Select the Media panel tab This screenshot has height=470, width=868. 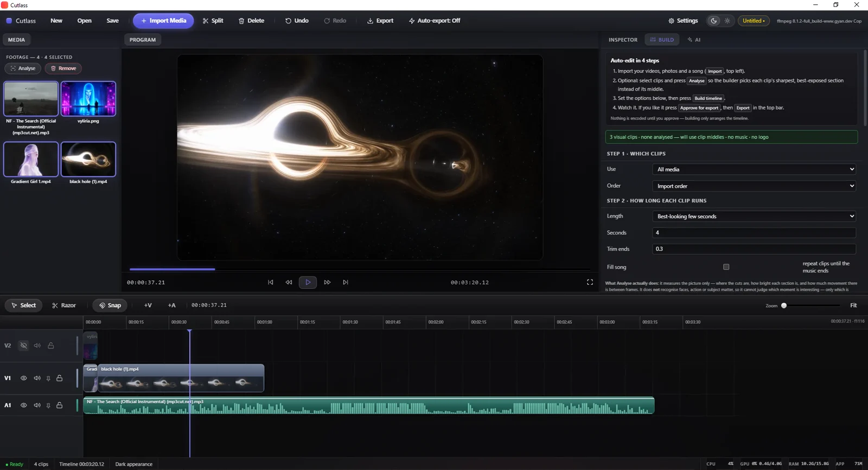point(16,40)
